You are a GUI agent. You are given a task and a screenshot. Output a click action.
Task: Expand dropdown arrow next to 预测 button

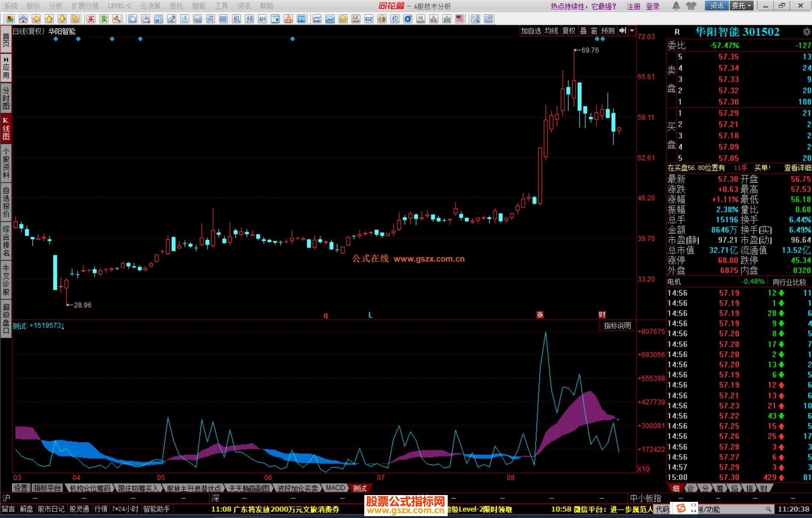[632, 31]
